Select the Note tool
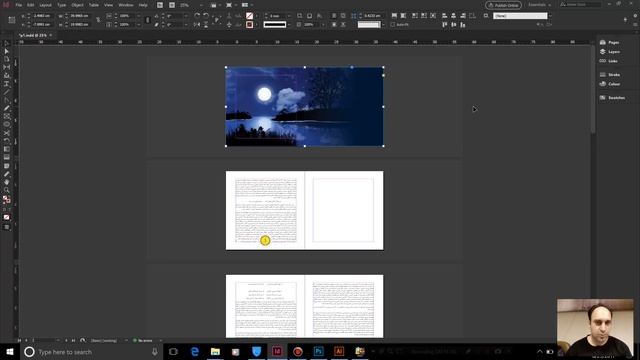The height and width of the screenshot is (360, 640). point(7,166)
